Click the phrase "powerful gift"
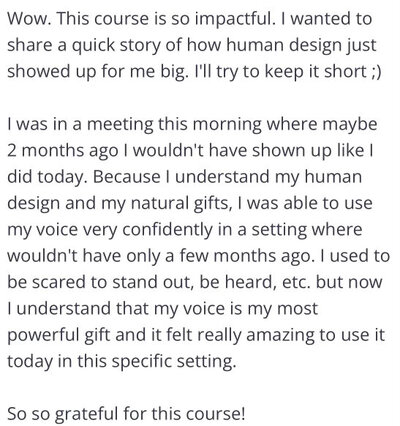Image resolution: width=400 pixels, height=426 pixels. point(58,336)
